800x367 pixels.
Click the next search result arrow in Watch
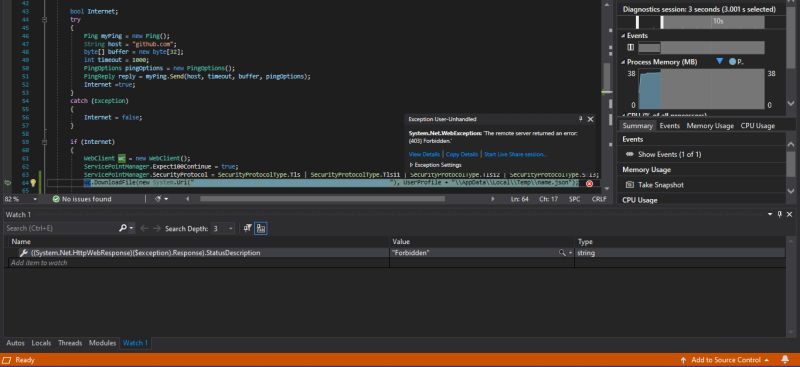coord(157,229)
